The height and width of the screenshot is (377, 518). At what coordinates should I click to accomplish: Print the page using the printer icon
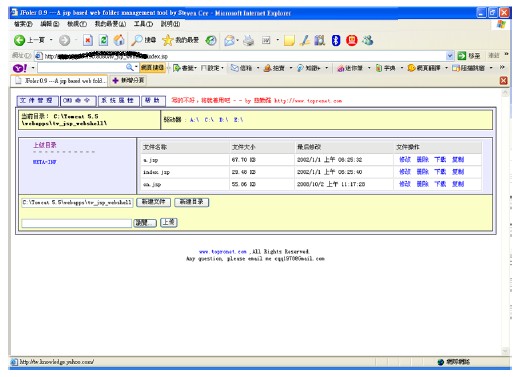click(x=248, y=41)
